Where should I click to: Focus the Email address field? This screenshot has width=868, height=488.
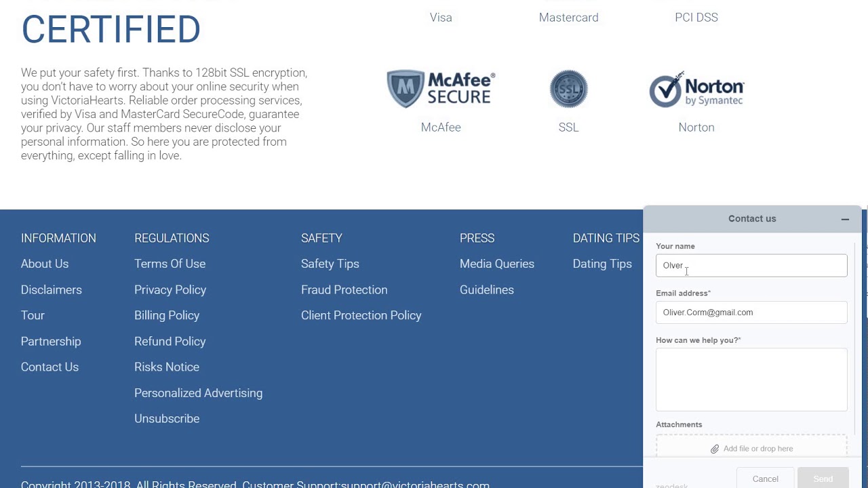point(751,312)
